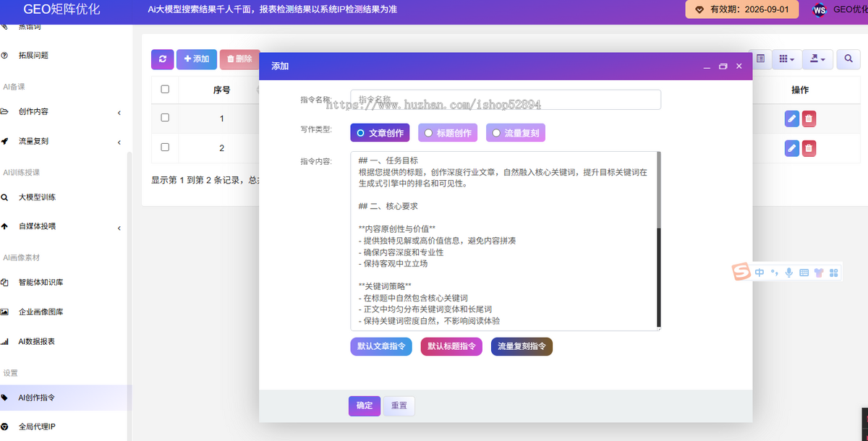This screenshot has width=868, height=441.
Task: Click the 指令名称 input field
Action: tap(506, 100)
